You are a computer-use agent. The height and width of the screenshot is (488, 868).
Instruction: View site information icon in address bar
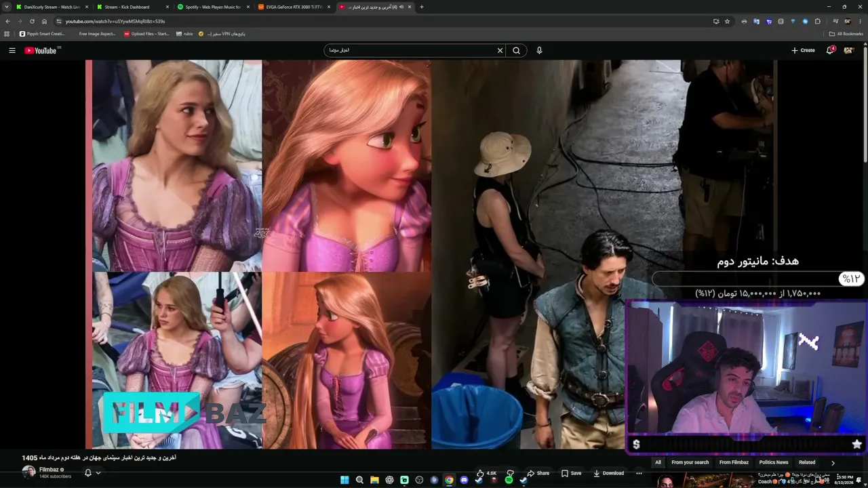pyautogui.click(x=58, y=21)
